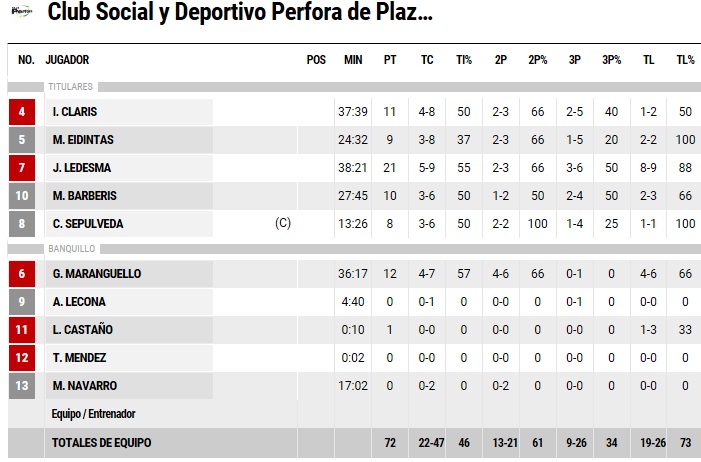The width and height of the screenshot is (701, 462).
Task: Select the red number 6 jersey badge
Action: tap(22, 274)
